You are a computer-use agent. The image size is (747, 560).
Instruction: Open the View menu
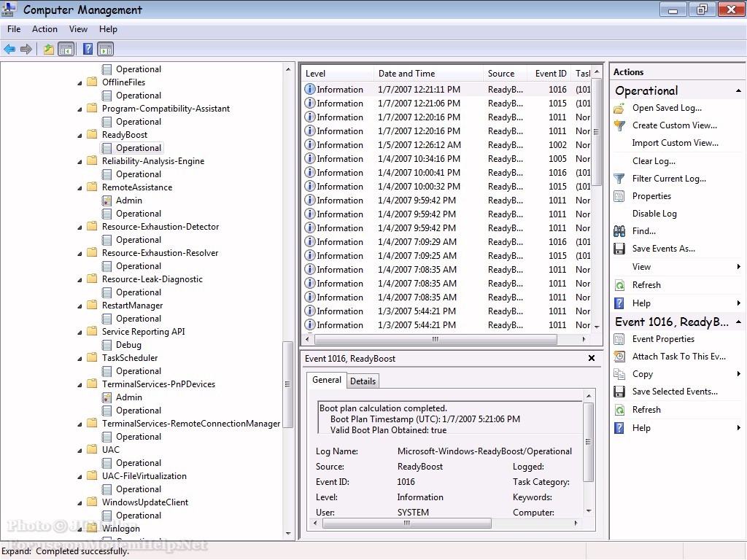click(78, 29)
